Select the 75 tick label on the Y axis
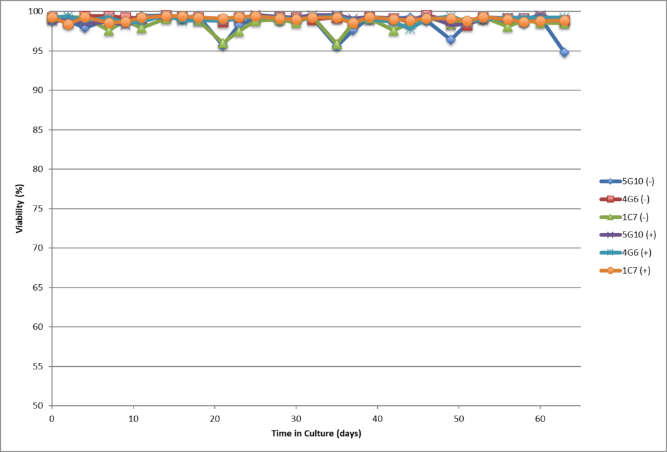The height and width of the screenshot is (452, 667). (38, 208)
